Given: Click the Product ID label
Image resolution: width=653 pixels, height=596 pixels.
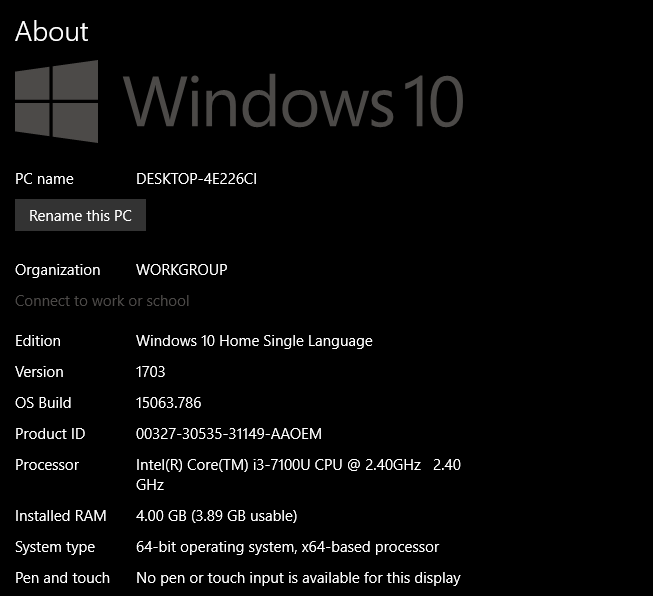Looking at the screenshot, I should point(50,434).
